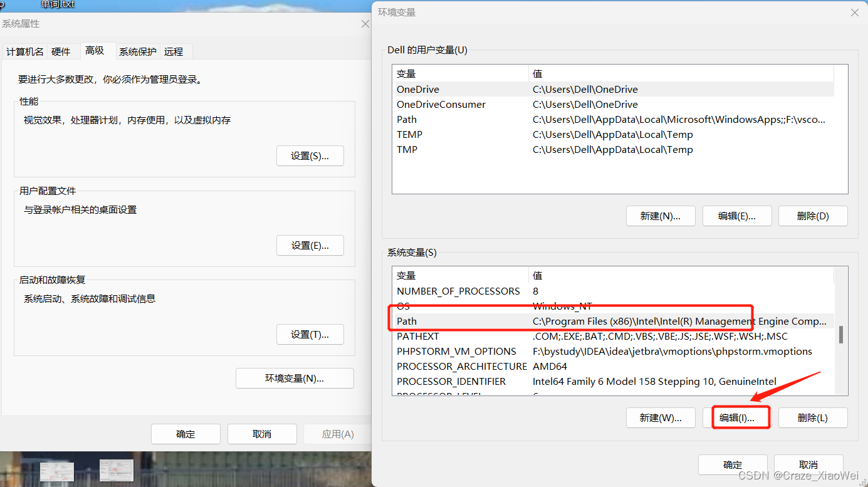
Task: Click 删除(D) for user variables
Action: coord(813,216)
